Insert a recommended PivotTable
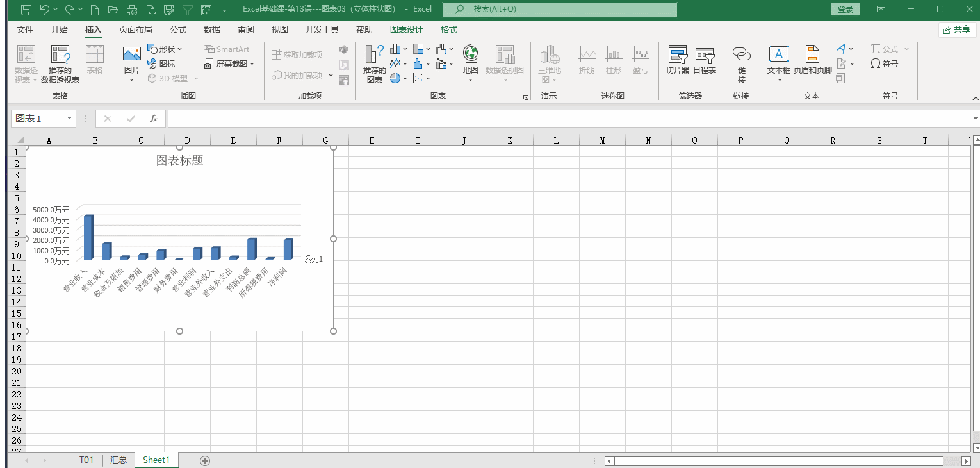Screen dimensions: 980x468 [x=60, y=65]
